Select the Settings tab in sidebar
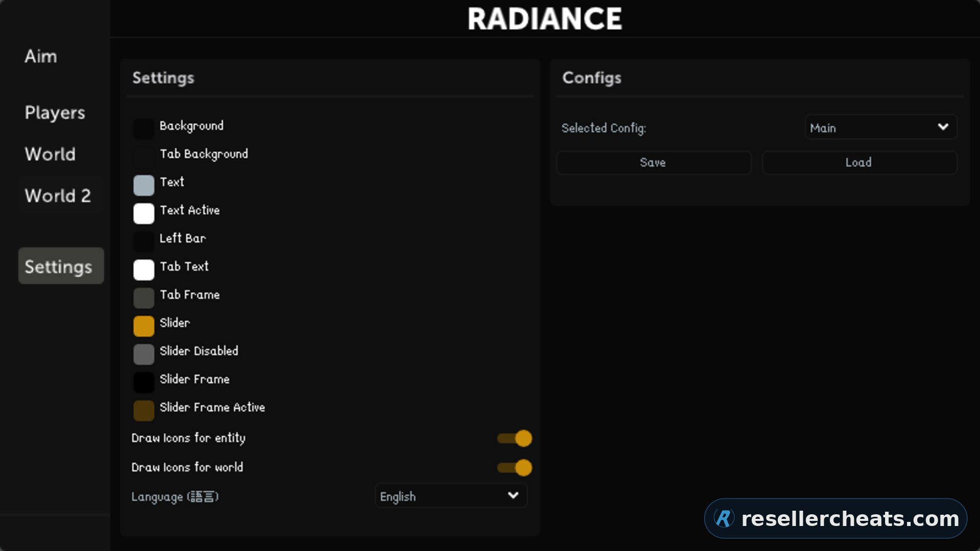The width and height of the screenshot is (980, 551). pos(61,266)
